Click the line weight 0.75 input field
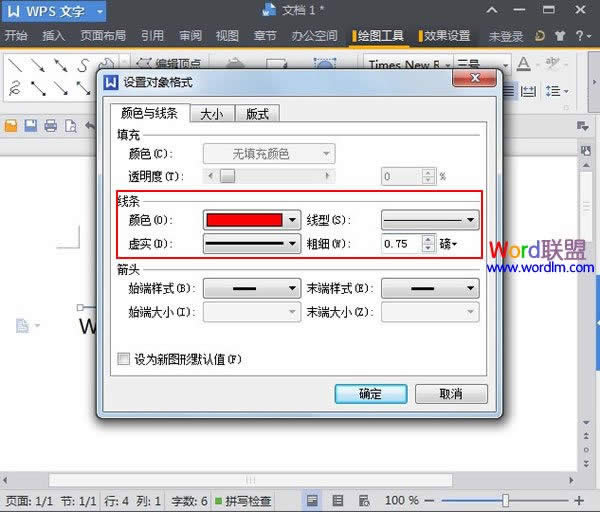Viewport: 600px width, 512px height. click(x=402, y=244)
